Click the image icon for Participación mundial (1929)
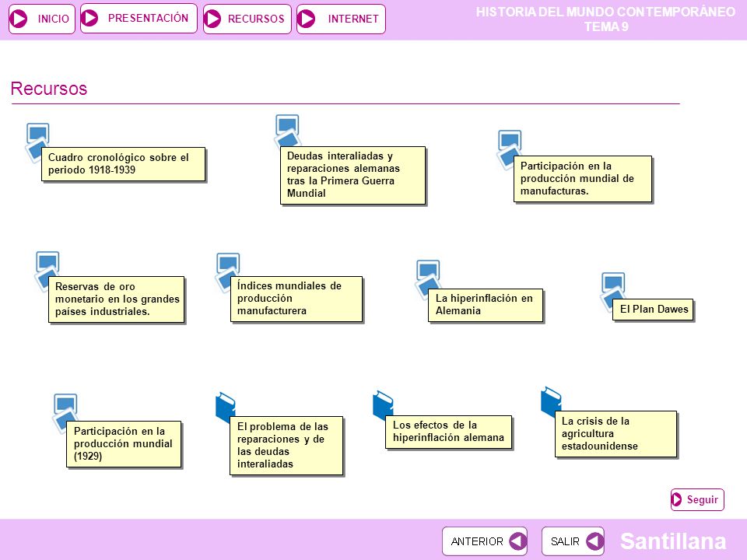The image size is (747, 560). [65, 412]
